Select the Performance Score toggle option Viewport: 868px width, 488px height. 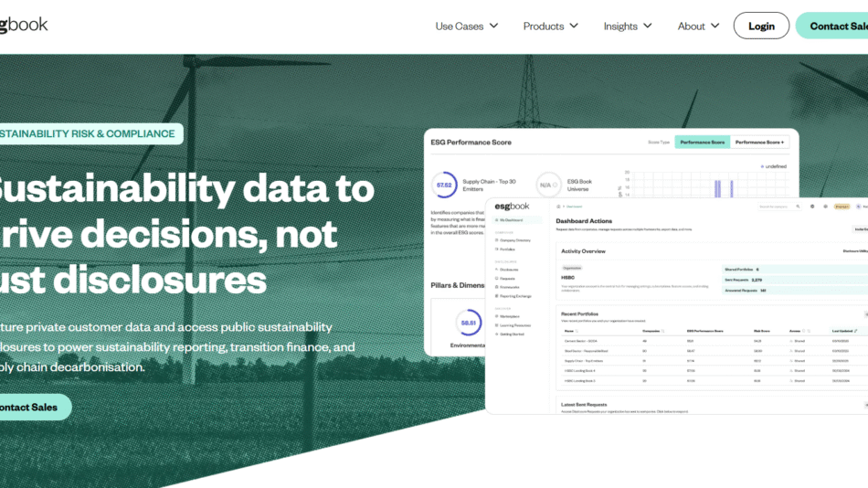coord(702,143)
